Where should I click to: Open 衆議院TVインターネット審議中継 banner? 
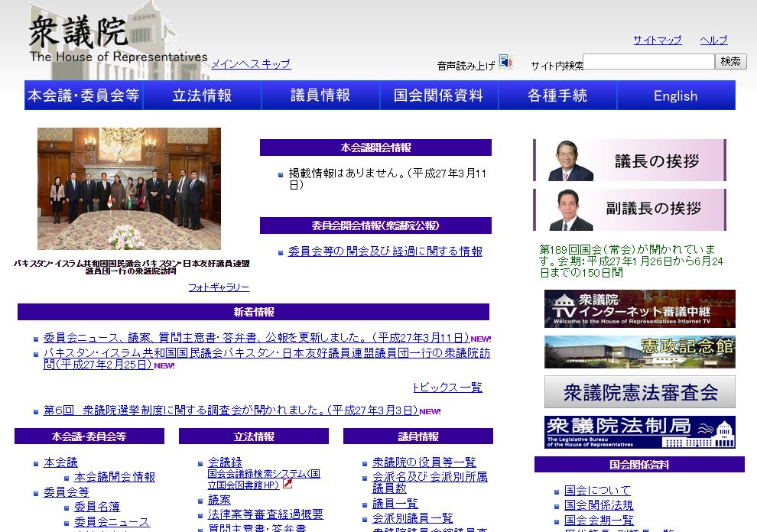(640, 309)
